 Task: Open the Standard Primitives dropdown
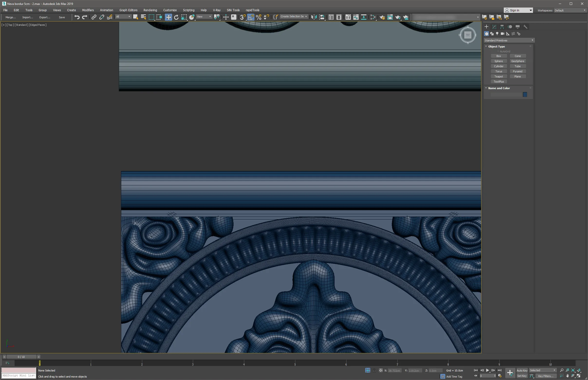[x=509, y=40]
